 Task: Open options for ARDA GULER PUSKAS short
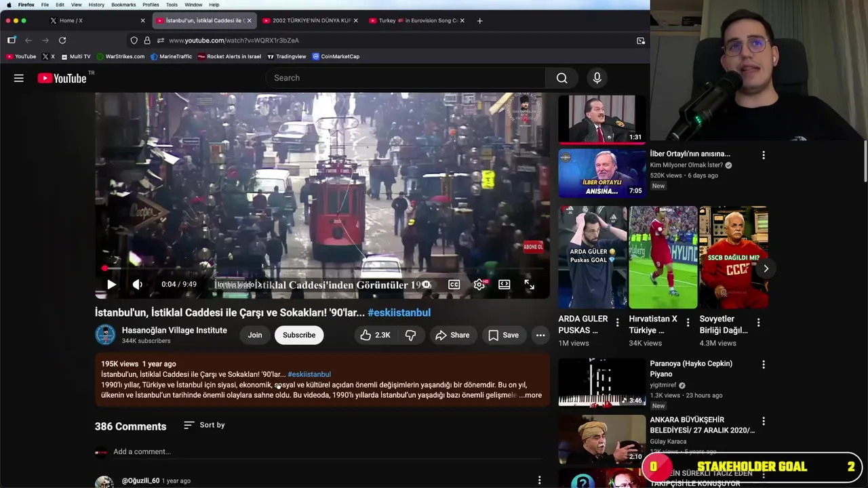pyautogui.click(x=617, y=323)
